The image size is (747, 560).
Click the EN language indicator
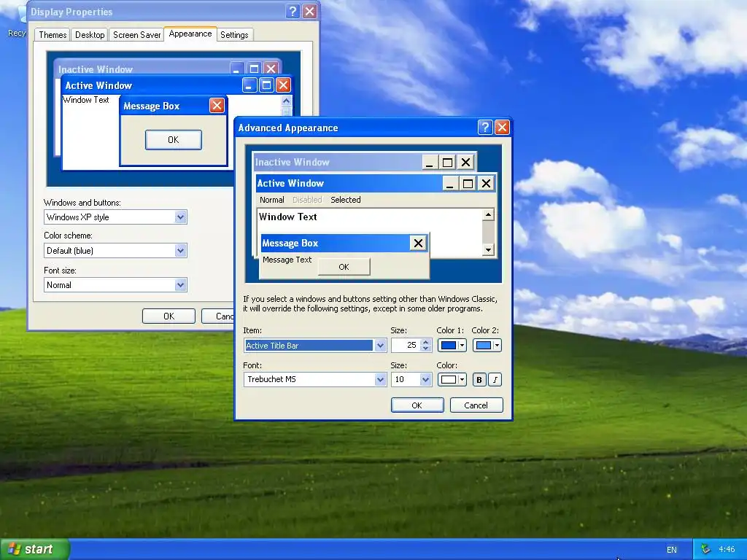click(672, 550)
